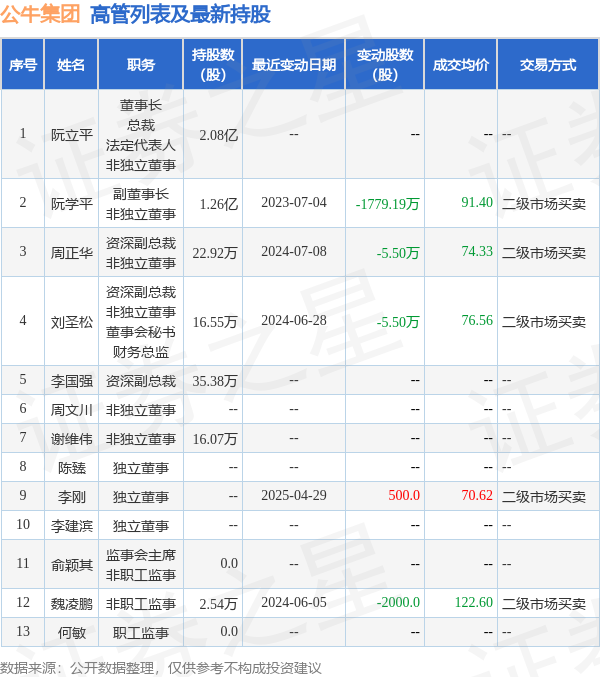This screenshot has height=677, width=600.
Task: Click 二级市场买卖 in 魏凌鹏 row
Action: (x=543, y=603)
